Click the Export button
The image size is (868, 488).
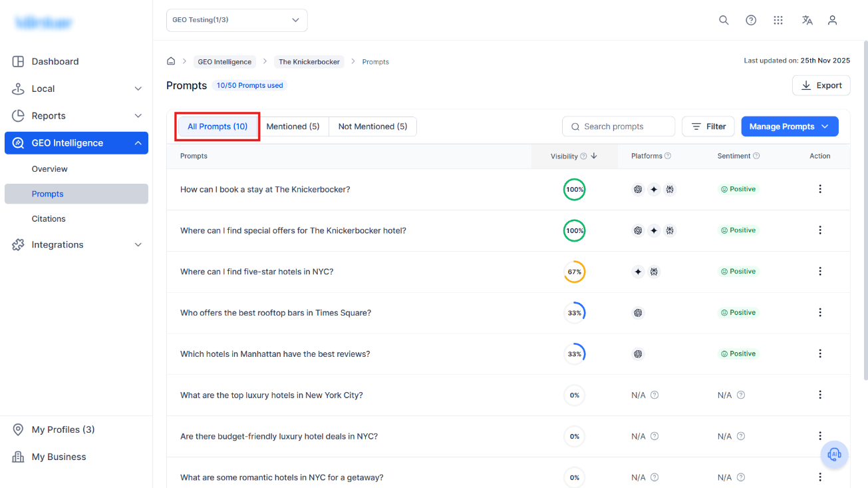tap(821, 85)
